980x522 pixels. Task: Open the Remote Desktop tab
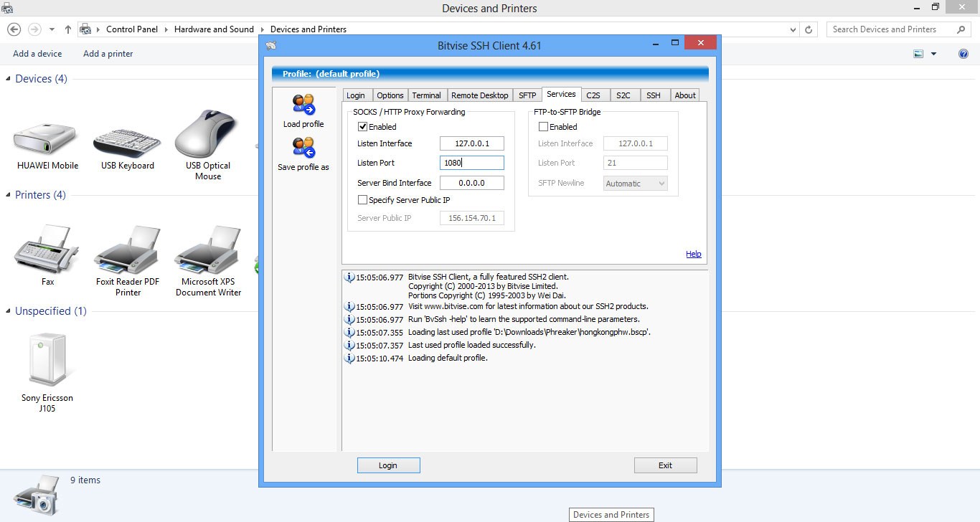[x=480, y=95]
